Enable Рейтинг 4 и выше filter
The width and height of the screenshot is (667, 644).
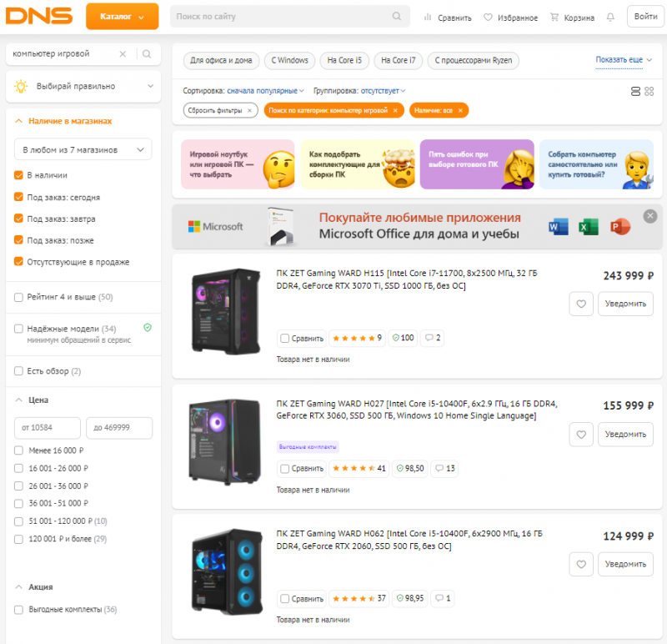click(x=18, y=297)
